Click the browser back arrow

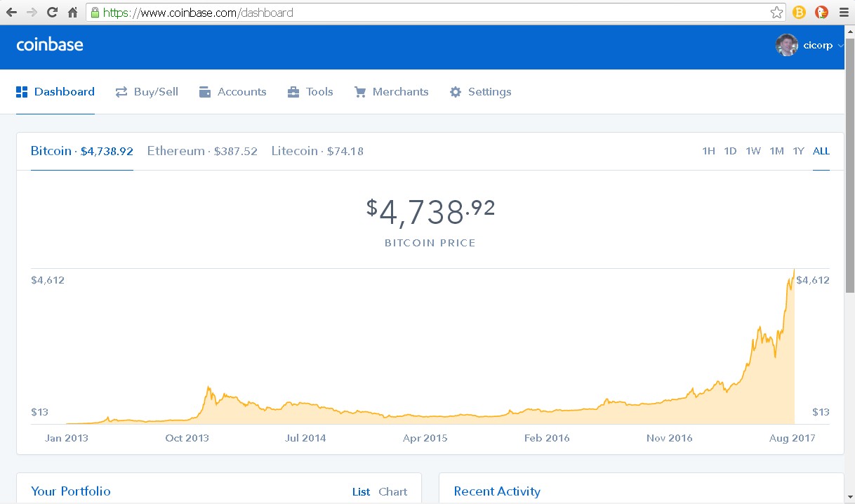(x=11, y=13)
